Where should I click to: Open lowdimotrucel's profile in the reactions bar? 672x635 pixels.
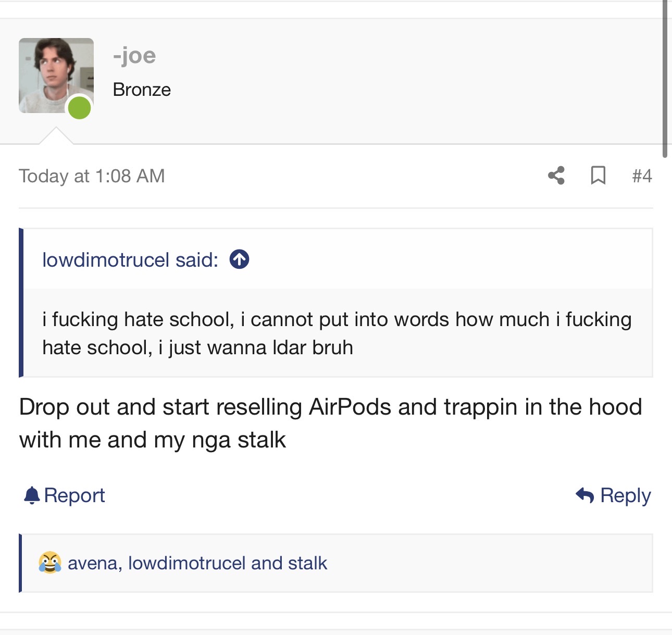coord(187,563)
